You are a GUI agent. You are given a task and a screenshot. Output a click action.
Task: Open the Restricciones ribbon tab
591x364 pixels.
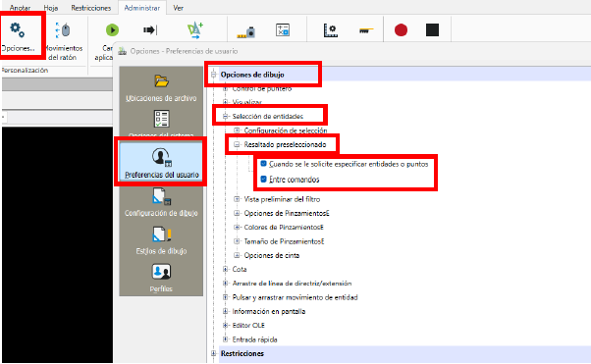(91, 8)
